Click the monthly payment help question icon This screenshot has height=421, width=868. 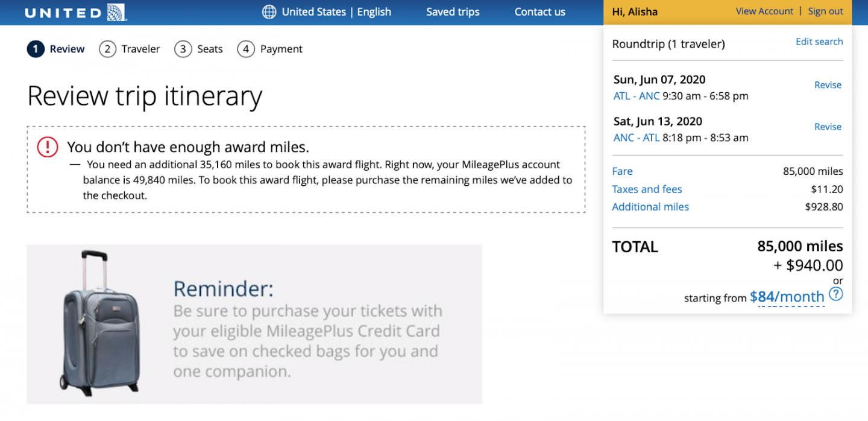tap(835, 294)
